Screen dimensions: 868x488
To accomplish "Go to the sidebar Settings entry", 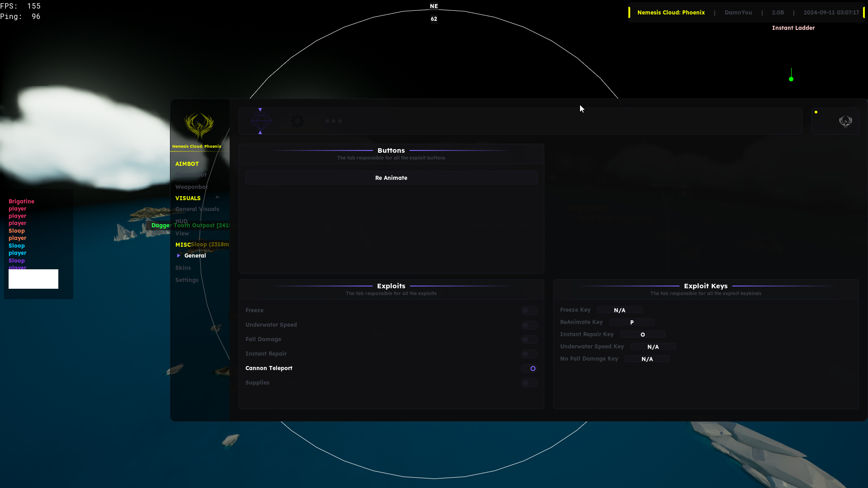I will (x=187, y=280).
